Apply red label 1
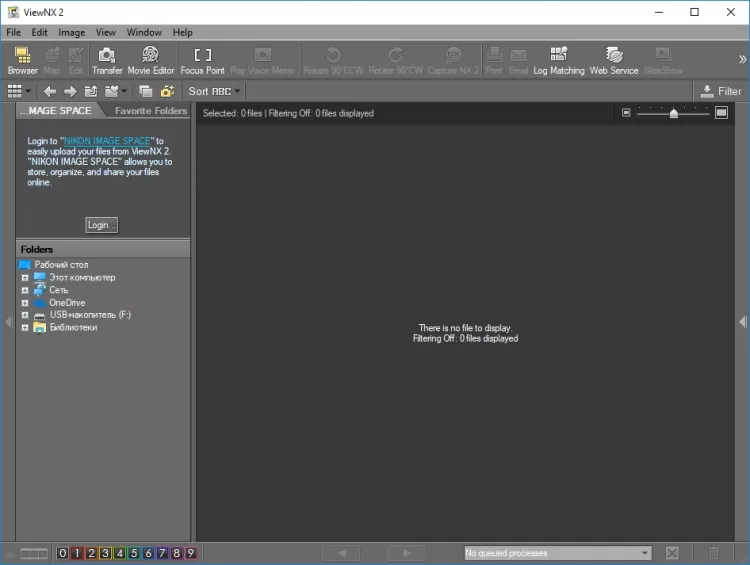Image resolution: width=750 pixels, height=565 pixels. (77, 553)
